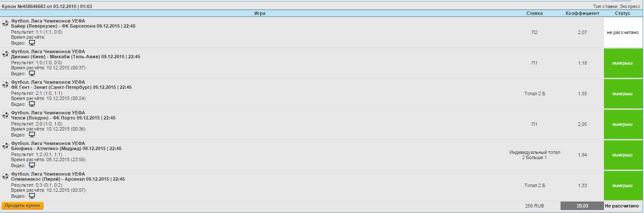The image size is (644, 213).
Task: Click Результат: 2:1 (1:0, 1:1) line
Action: 37,93
